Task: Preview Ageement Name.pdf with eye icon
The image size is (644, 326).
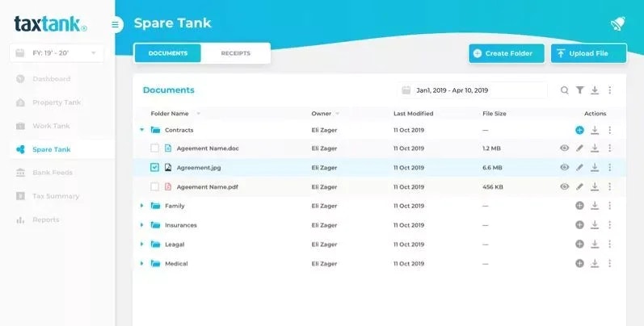Action: point(564,186)
